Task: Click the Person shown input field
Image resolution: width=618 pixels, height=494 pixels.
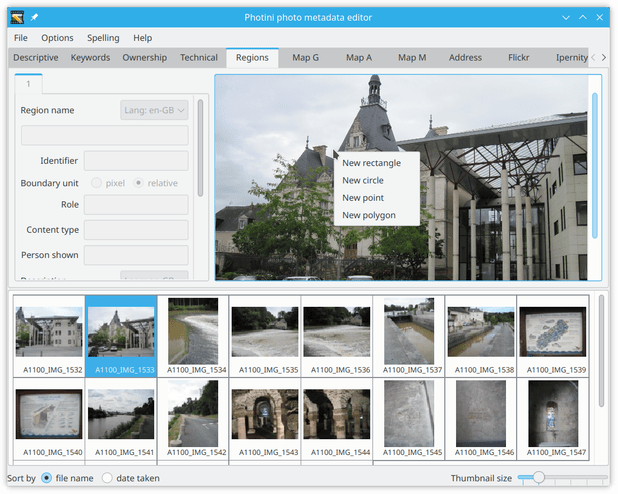Action: click(136, 255)
